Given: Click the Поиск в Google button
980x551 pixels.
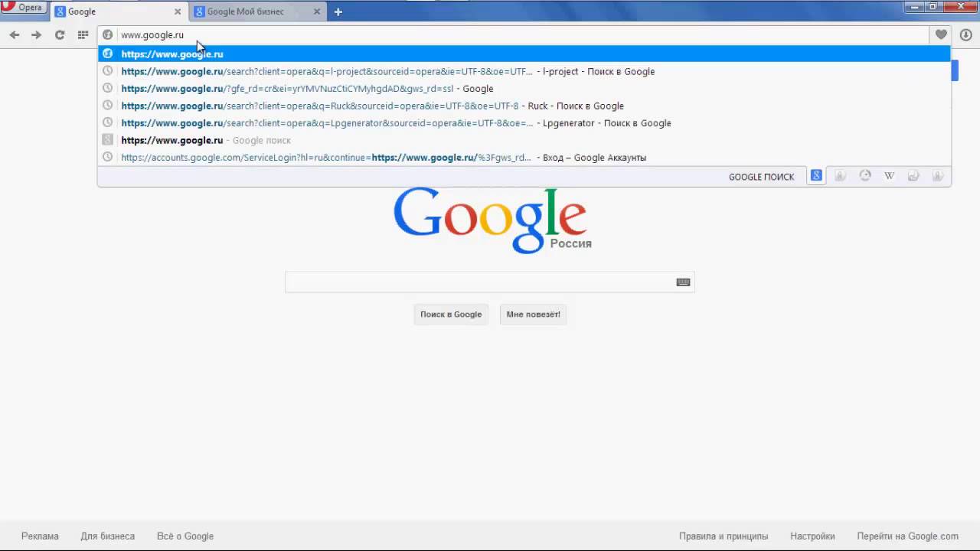Looking at the screenshot, I should pos(451,315).
